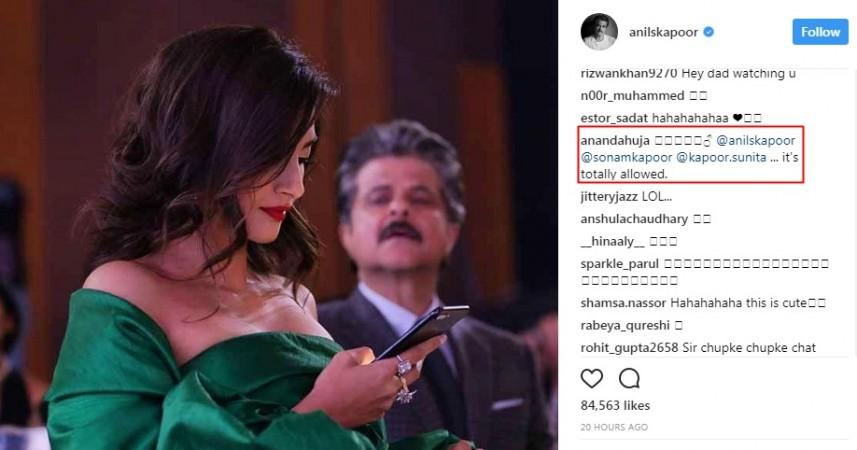View jitteryjazz commenter profile
This screenshot has height=450, width=857.
(x=609, y=197)
